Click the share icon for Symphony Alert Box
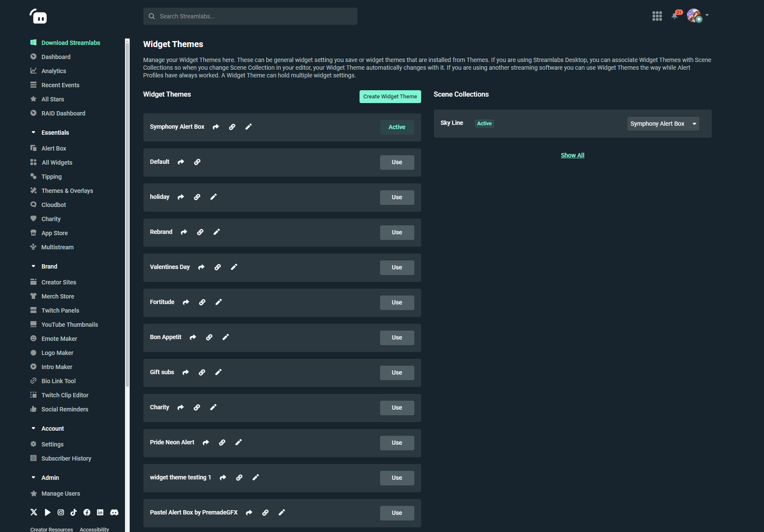Viewport: 764px width, 532px height. (216, 127)
